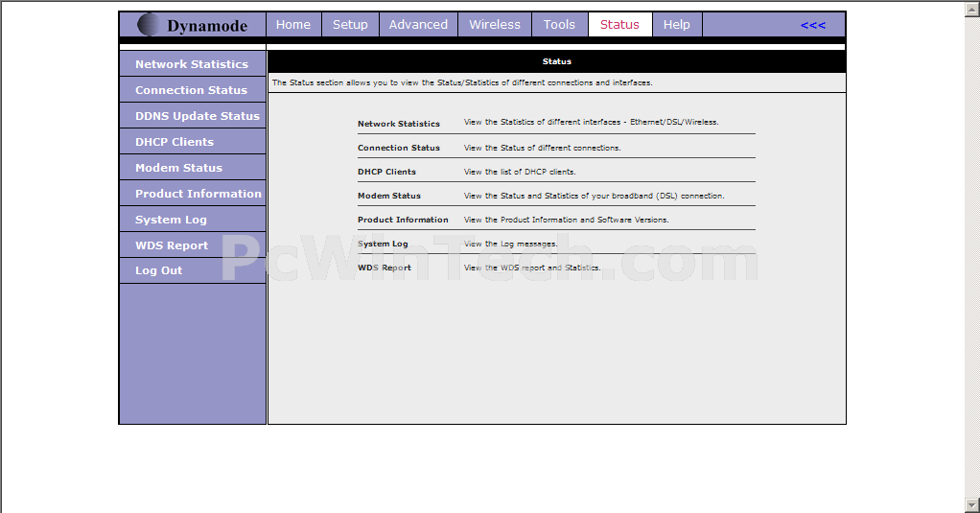Click Network Statistics in the content table
The image size is (980, 513).
[399, 124]
